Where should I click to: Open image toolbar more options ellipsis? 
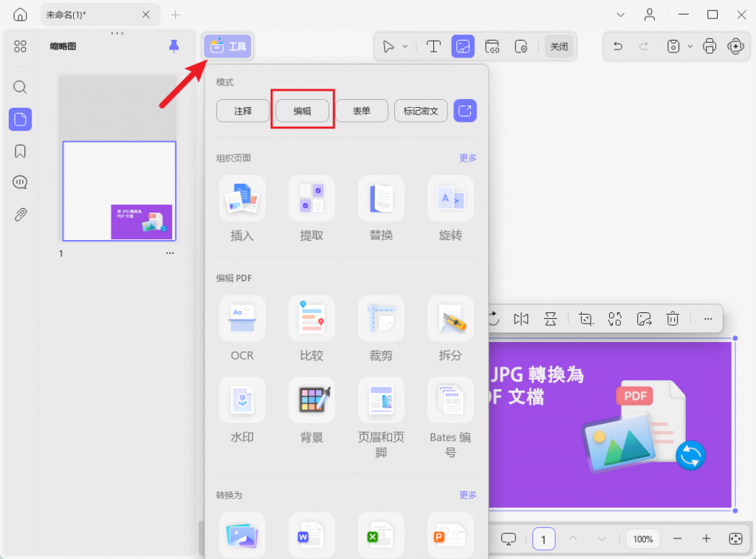click(x=708, y=319)
